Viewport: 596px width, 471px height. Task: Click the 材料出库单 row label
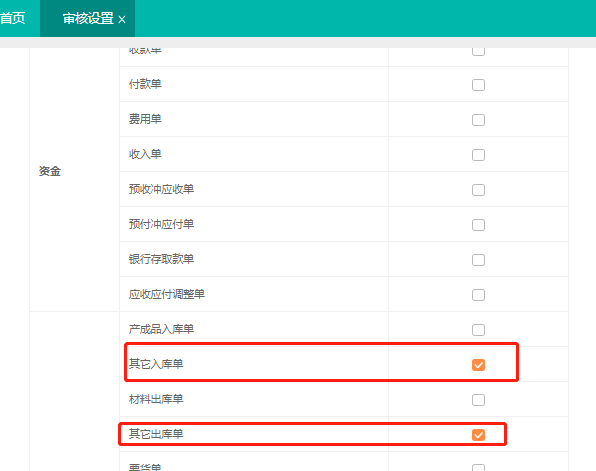[156, 399]
